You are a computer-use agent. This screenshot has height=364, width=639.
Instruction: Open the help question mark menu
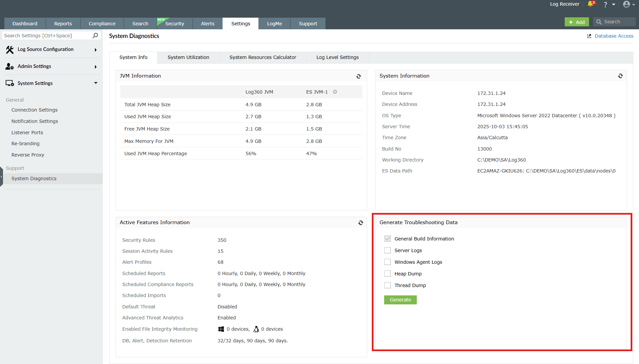pyautogui.click(x=605, y=4)
